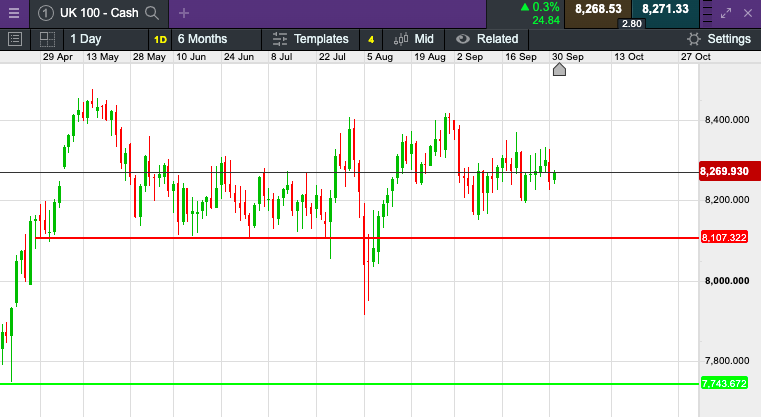Open the Related instruments menu

[x=487, y=39]
